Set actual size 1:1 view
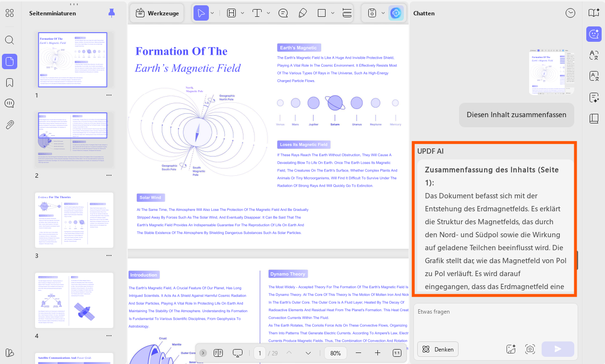 [x=397, y=353]
